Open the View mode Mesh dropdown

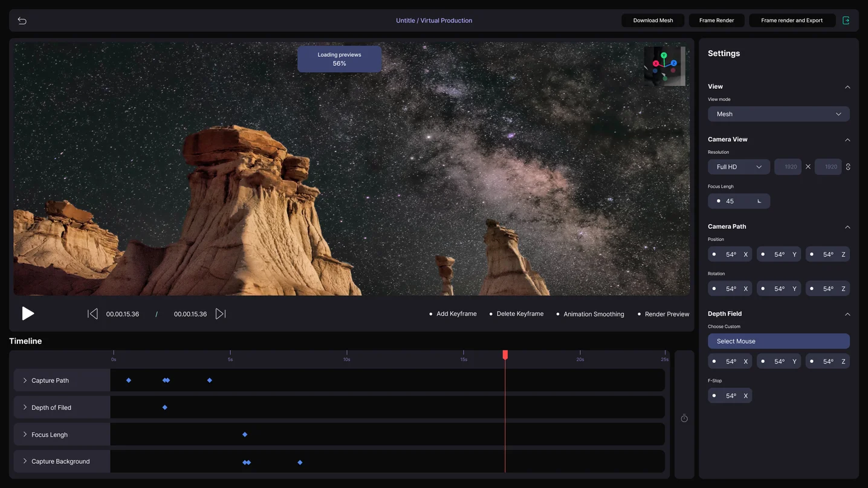point(779,114)
